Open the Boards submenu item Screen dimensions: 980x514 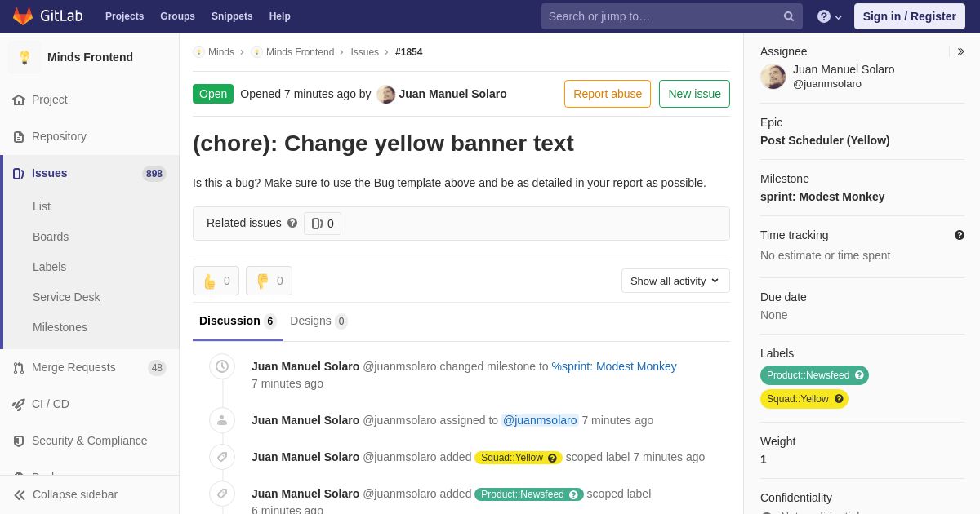[x=51, y=237]
